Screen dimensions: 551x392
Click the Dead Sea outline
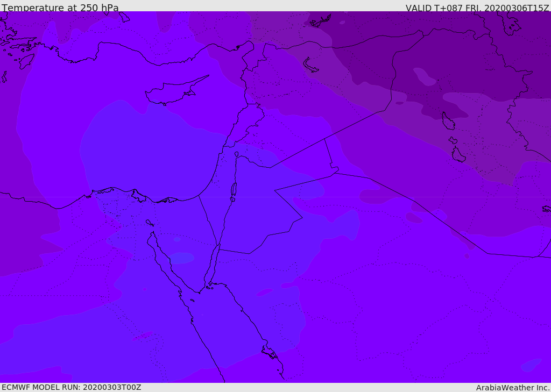coord(234,190)
